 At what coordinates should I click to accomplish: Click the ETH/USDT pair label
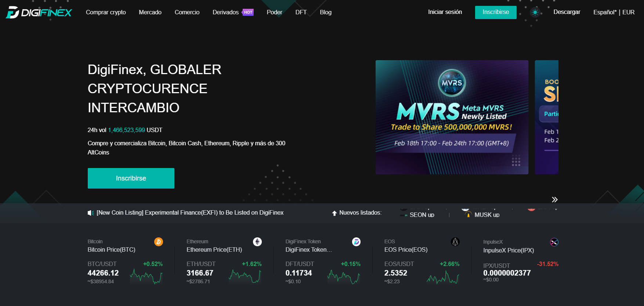click(x=201, y=264)
